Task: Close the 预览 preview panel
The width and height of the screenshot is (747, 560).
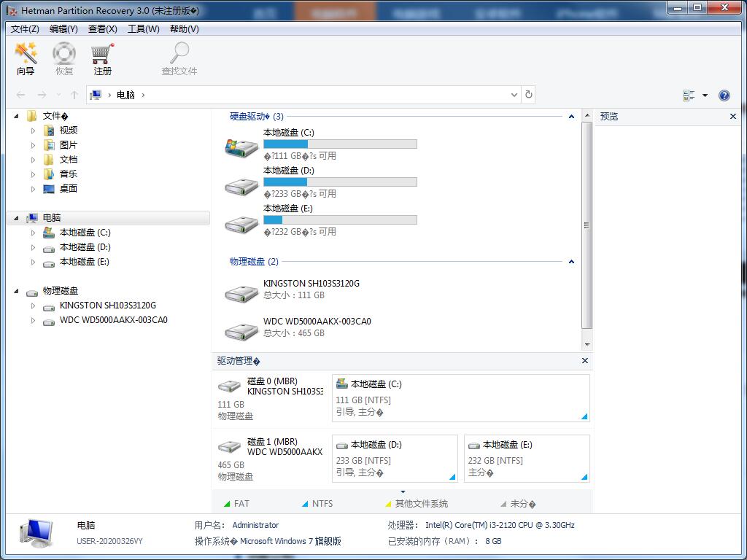Action: [732, 116]
